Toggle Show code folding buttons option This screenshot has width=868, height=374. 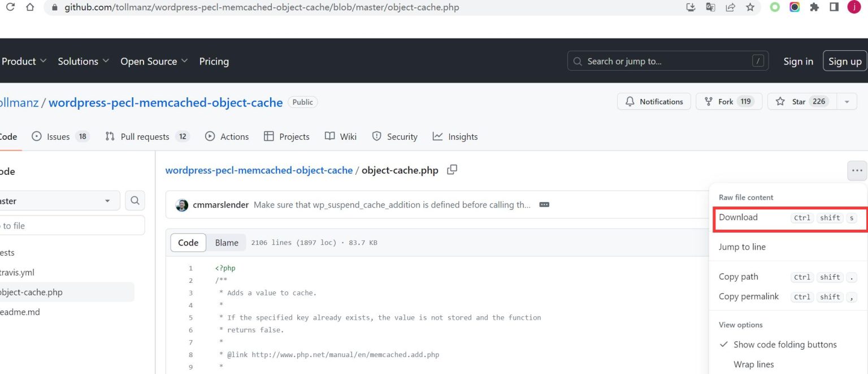[784, 345]
